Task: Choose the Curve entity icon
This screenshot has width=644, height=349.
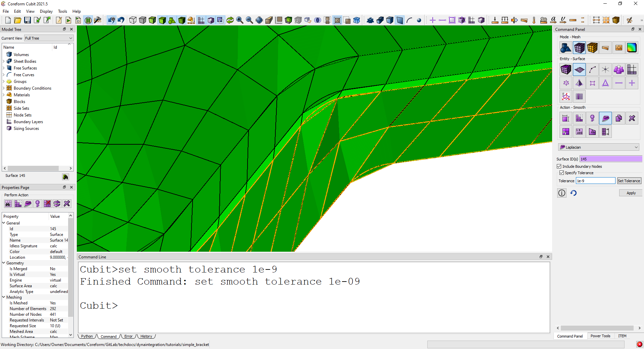Action: [x=592, y=70]
